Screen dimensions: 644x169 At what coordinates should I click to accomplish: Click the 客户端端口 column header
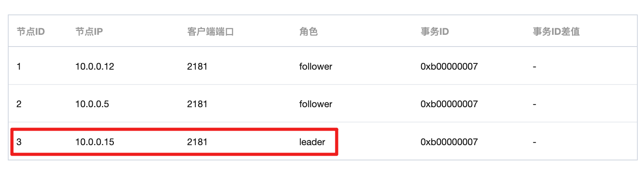(x=210, y=32)
